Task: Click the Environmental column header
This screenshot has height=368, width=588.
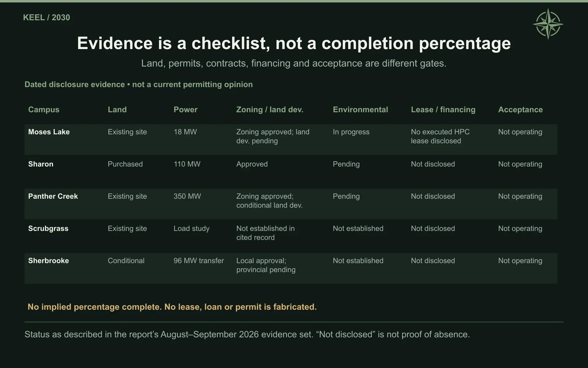Action: (360, 109)
